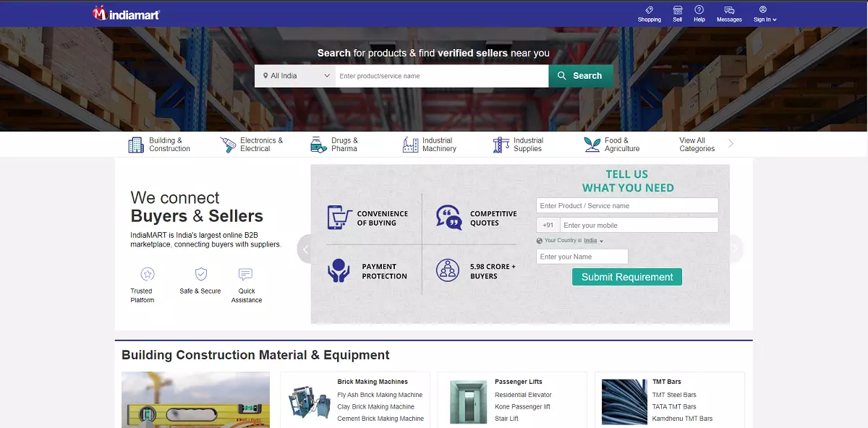Click the green Search button
Screen dimensions: 868x428
(x=580, y=76)
